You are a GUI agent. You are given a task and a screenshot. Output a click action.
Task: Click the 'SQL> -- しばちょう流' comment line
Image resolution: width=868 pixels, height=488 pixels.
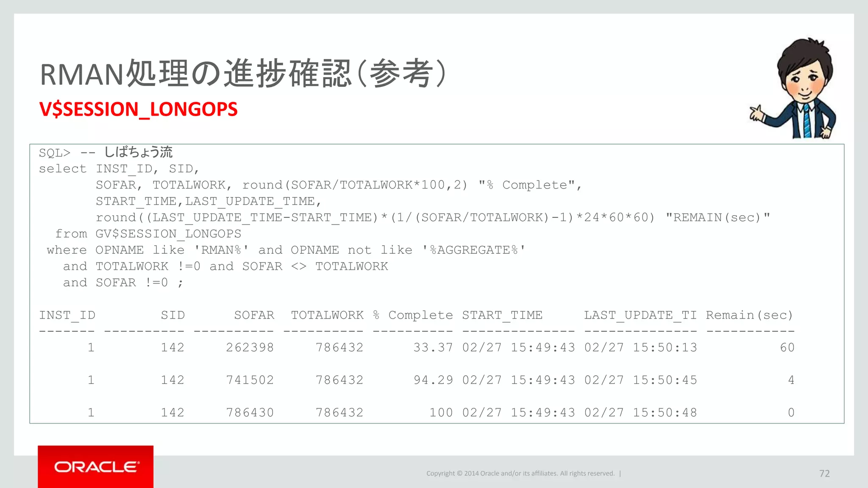pyautogui.click(x=106, y=152)
